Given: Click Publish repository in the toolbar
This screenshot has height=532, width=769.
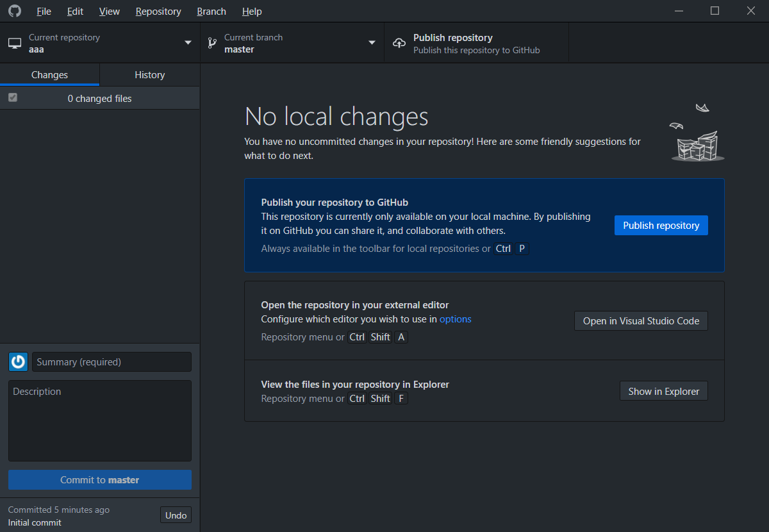Looking at the screenshot, I should pos(476,43).
